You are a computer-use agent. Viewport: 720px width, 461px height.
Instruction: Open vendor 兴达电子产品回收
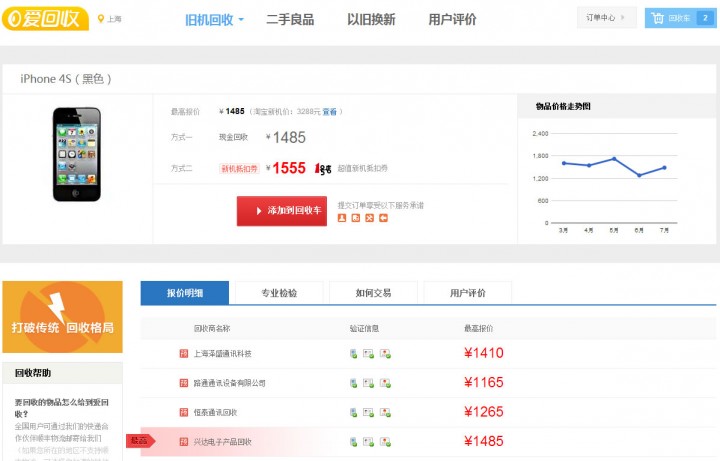click(x=223, y=442)
